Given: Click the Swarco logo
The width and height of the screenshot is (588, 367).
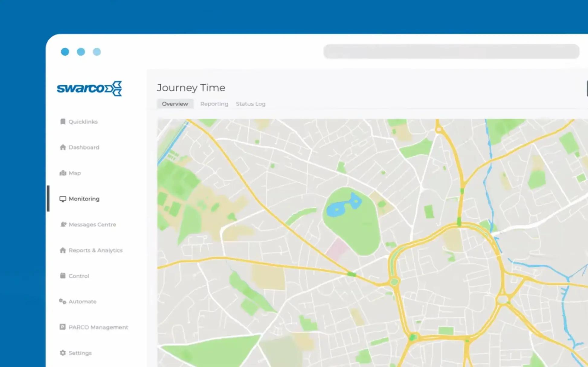Looking at the screenshot, I should (x=89, y=88).
